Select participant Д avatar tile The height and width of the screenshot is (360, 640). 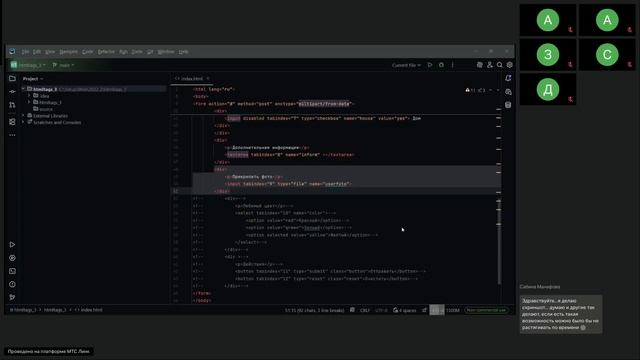[548, 89]
